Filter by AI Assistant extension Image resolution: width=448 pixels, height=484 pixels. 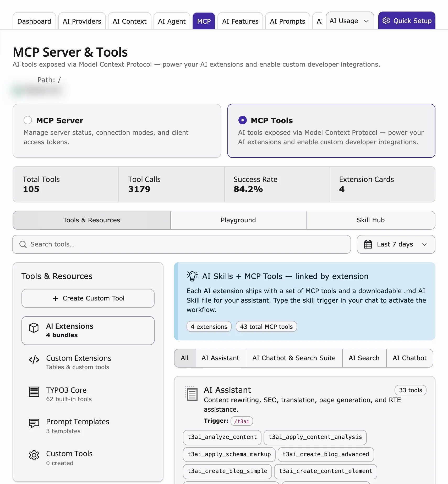(x=220, y=358)
